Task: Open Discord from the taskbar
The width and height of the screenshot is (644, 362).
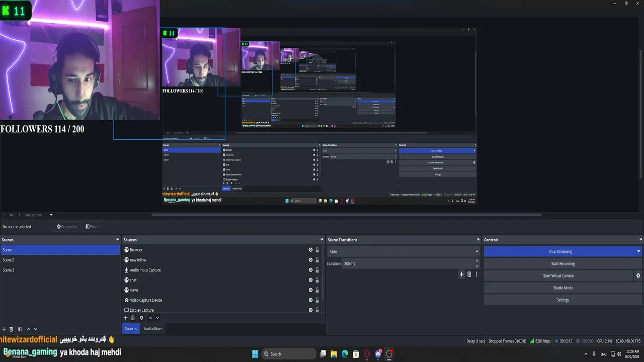Action: click(x=378, y=354)
